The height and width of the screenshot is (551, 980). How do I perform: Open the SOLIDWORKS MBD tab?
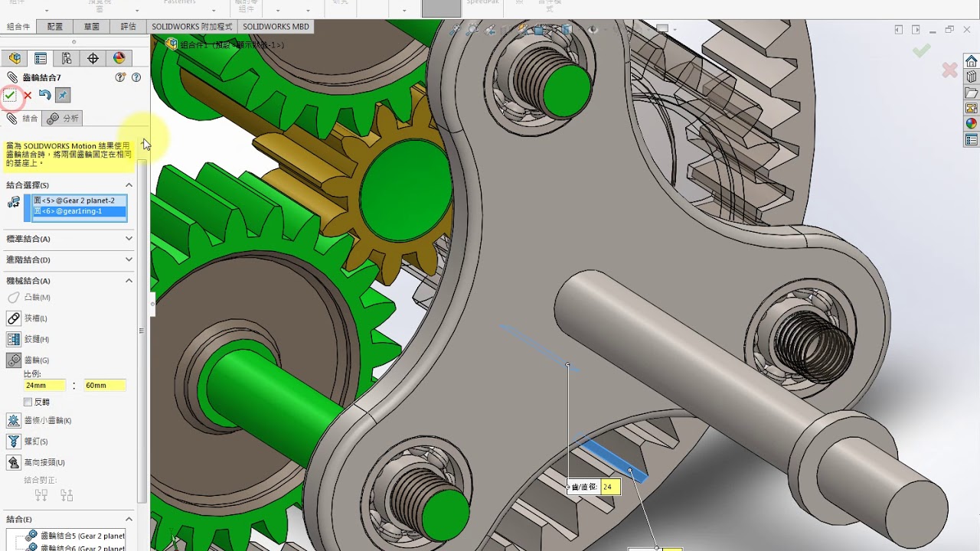click(x=276, y=26)
